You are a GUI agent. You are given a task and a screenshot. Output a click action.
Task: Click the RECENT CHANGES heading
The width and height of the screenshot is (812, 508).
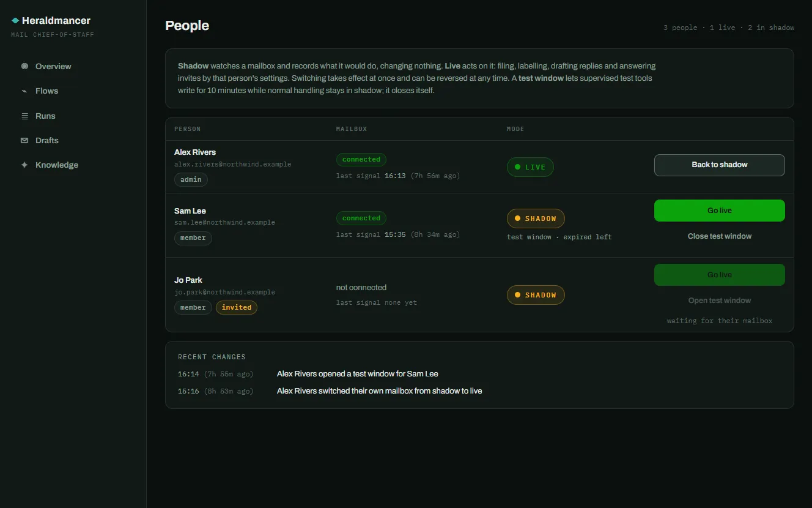(x=212, y=357)
